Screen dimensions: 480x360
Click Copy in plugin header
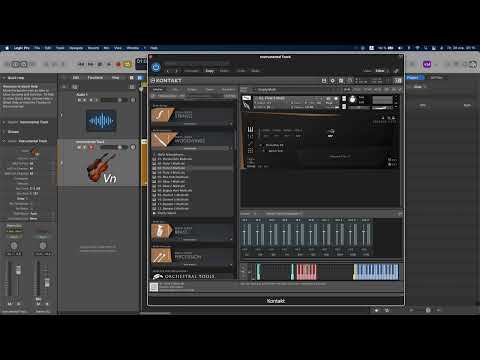(x=210, y=71)
